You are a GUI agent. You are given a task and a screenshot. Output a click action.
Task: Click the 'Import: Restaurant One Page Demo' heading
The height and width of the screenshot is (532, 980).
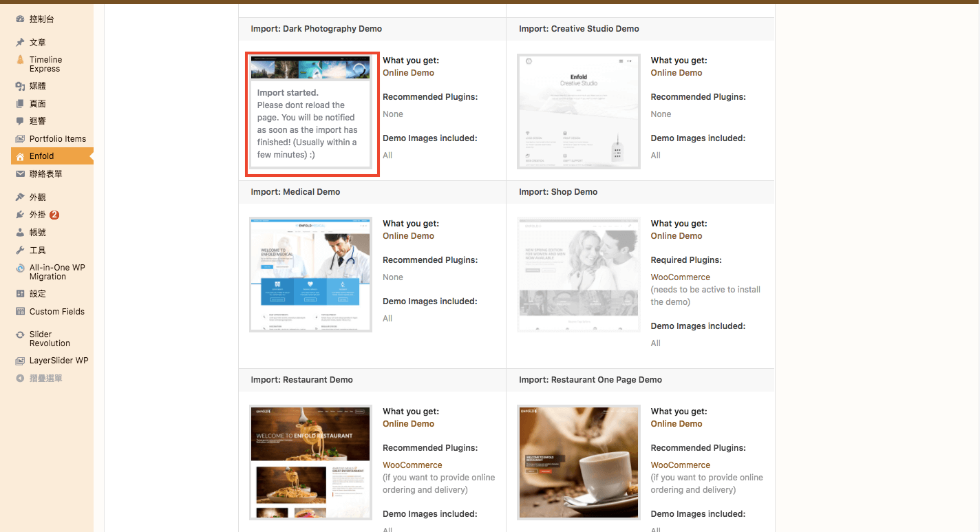coord(590,380)
